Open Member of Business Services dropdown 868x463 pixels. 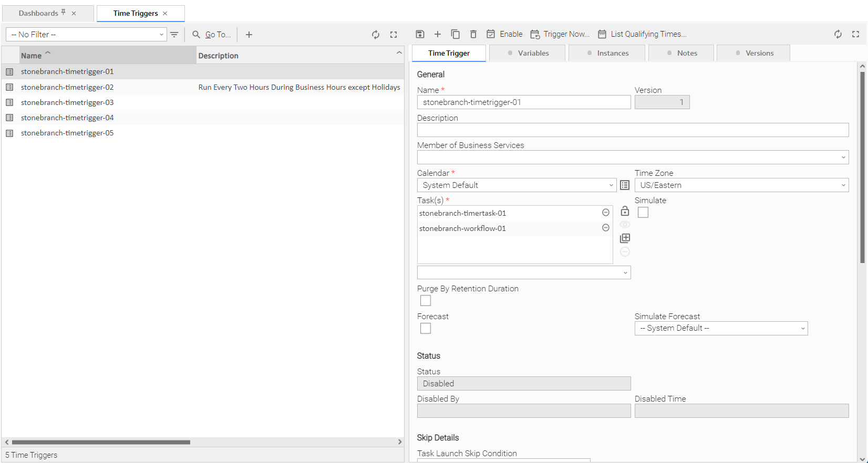coord(633,157)
